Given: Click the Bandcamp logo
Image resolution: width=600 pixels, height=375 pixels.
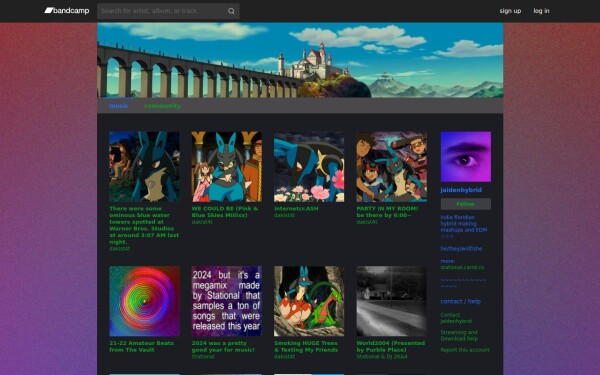Looking at the screenshot, I should (x=67, y=11).
